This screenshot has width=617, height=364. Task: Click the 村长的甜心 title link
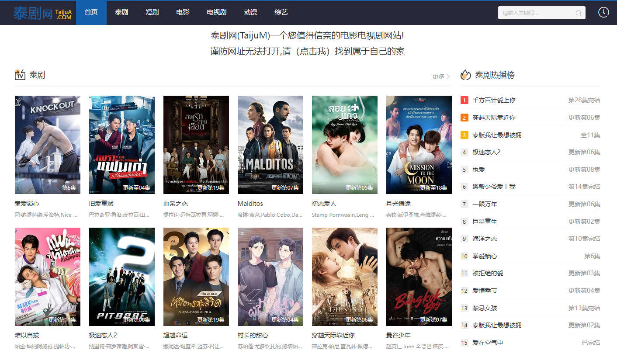pyautogui.click(x=253, y=335)
